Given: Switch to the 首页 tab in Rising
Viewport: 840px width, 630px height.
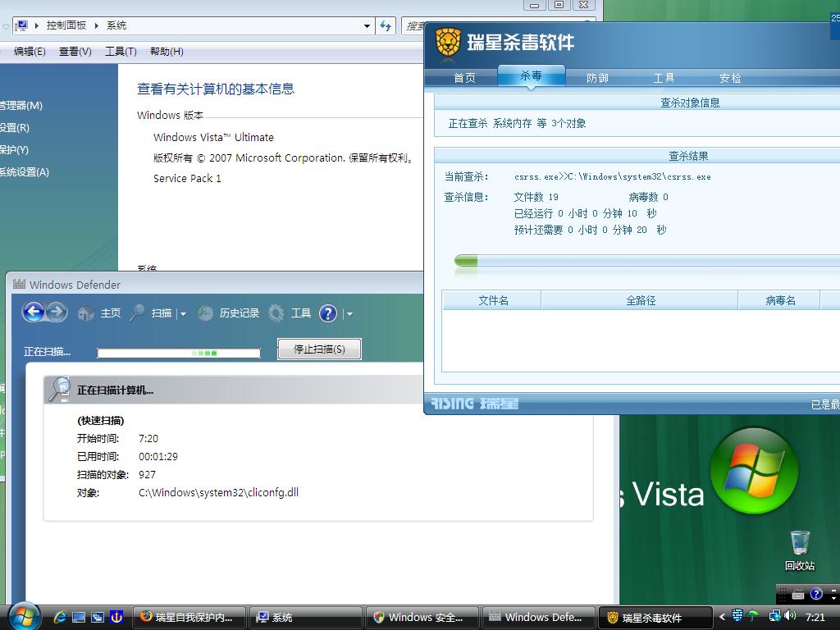Looking at the screenshot, I should tap(464, 78).
